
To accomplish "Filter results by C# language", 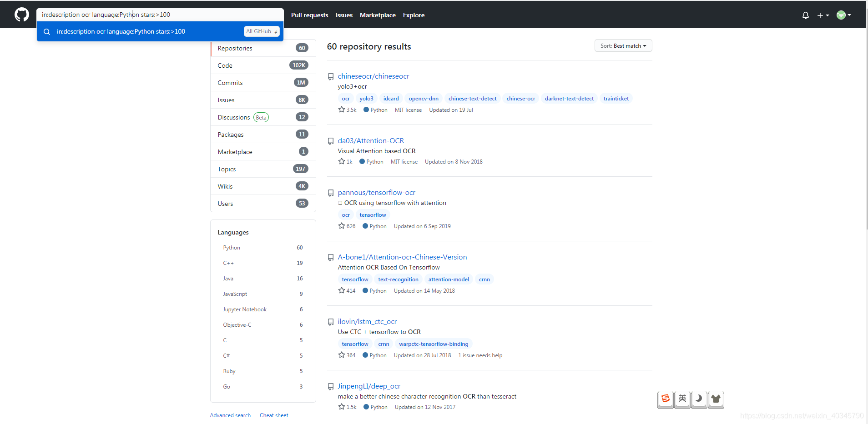I will coord(263,356).
